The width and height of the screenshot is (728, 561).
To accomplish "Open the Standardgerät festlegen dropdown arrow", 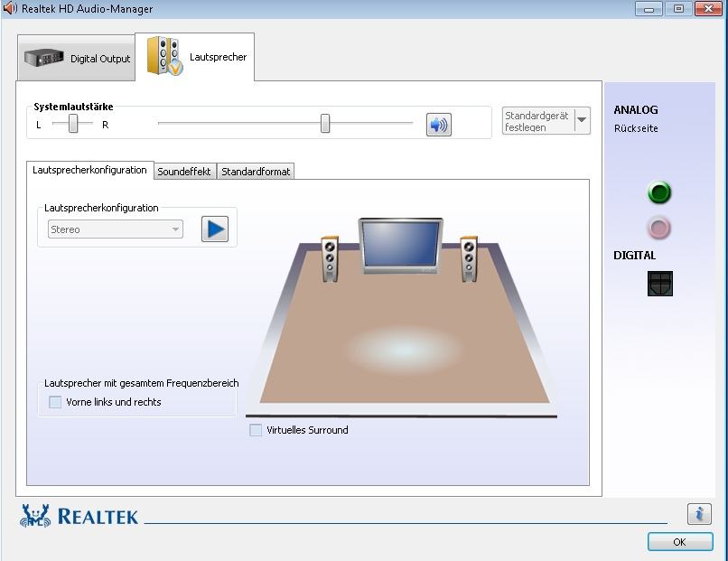I will click(x=582, y=120).
